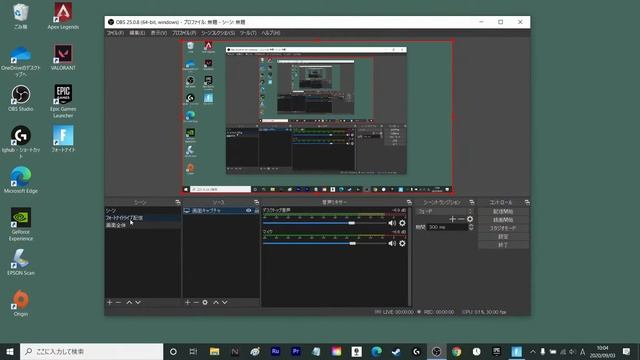The width and height of the screenshot is (640, 360).
Task: Add a new scene with the plus icon
Action: 109,302
